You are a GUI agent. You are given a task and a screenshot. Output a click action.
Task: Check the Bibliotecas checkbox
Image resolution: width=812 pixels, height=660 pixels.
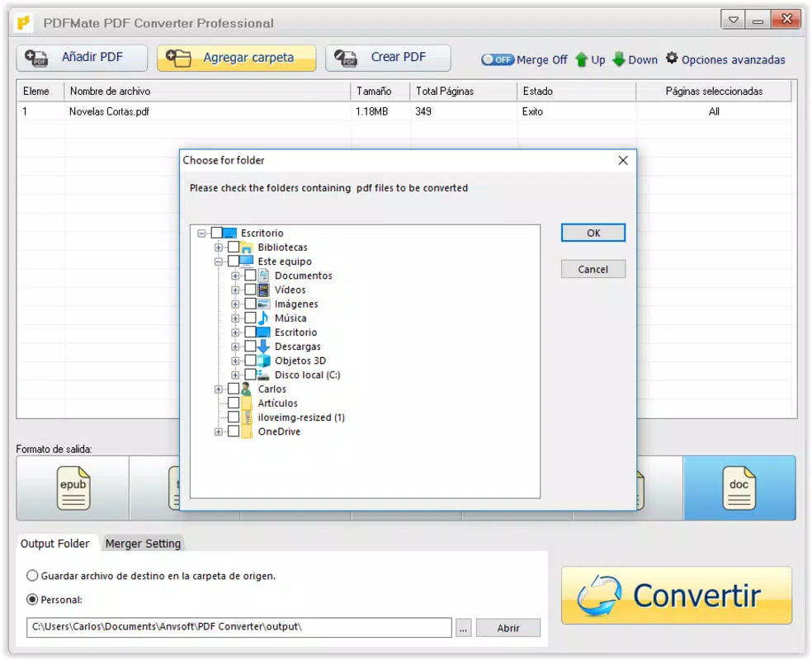234,247
